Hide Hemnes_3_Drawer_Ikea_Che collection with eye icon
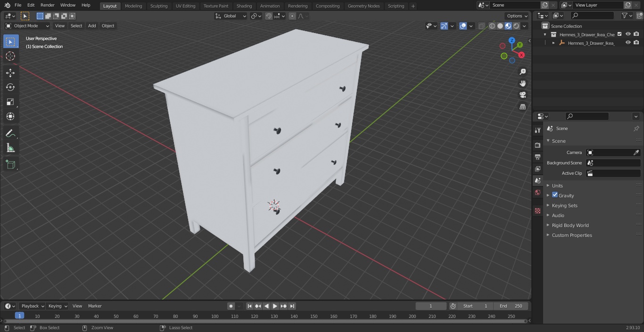Screen dimensions: 644x332 (x=628, y=34)
